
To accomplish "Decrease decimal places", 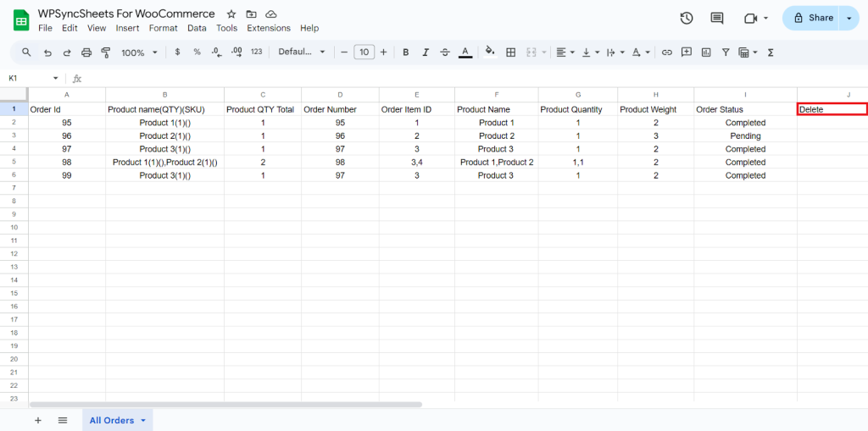I will pyautogui.click(x=216, y=52).
